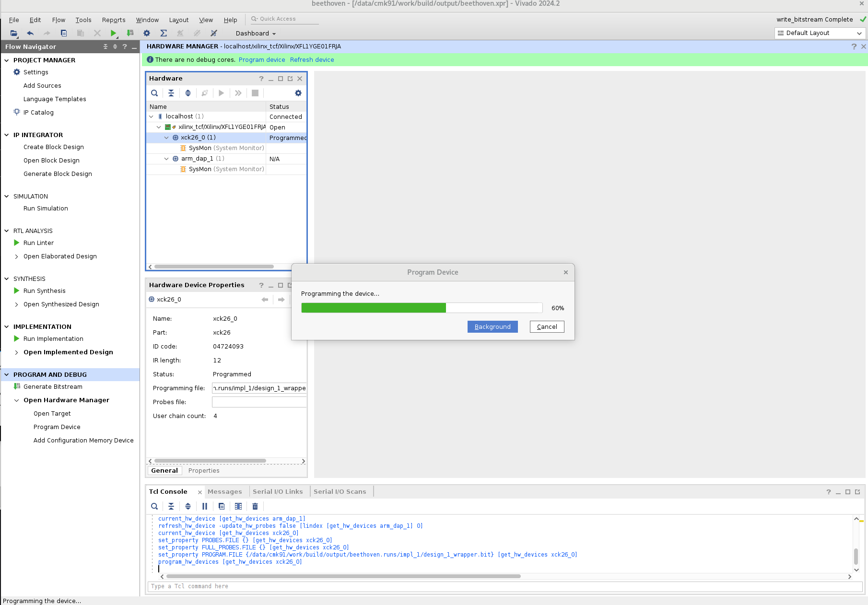The width and height of the screenshot is (868, 605).
Task: Click Settings gear in Project Manager
Action: pos(17,72)
